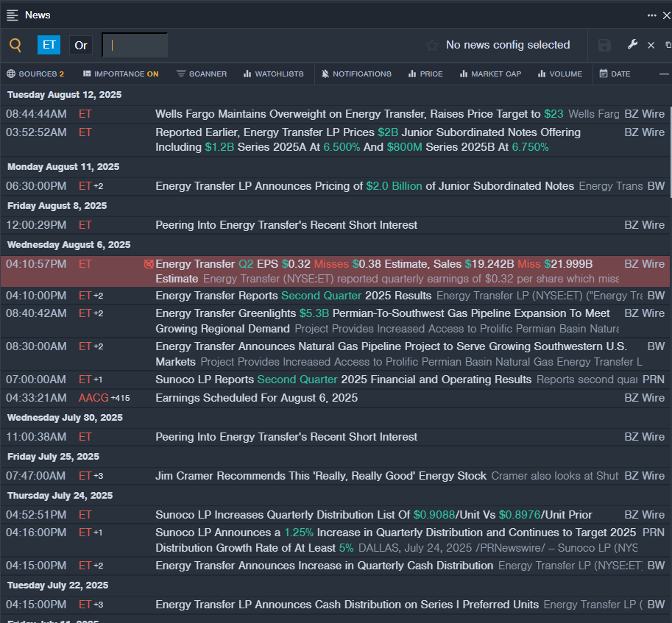Open the July 30 Short Interest headline
Viewport: 672px width, 623px height.
[x=286, y=437]
